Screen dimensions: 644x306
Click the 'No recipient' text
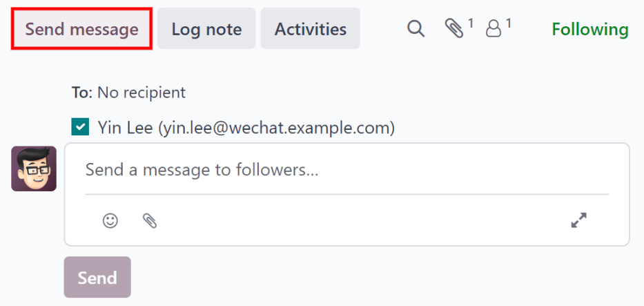pos(141,92)
